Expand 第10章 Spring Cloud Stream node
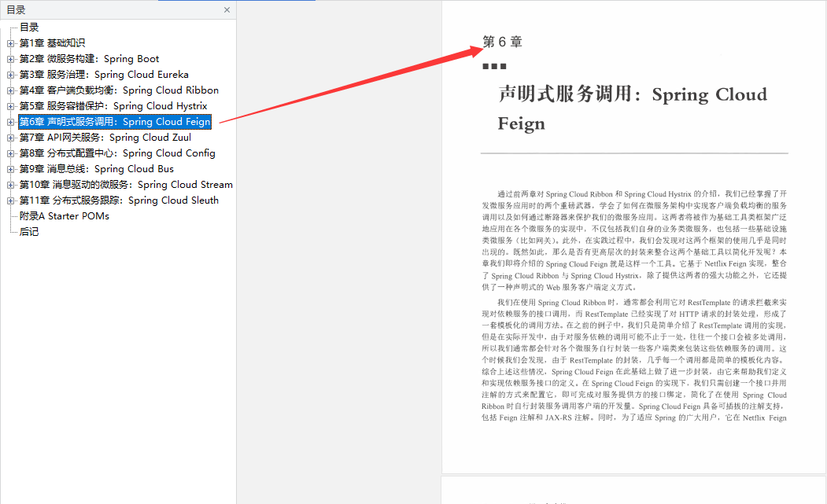The height and width of the screenshot is (504, 827). (x=10, y=185)
